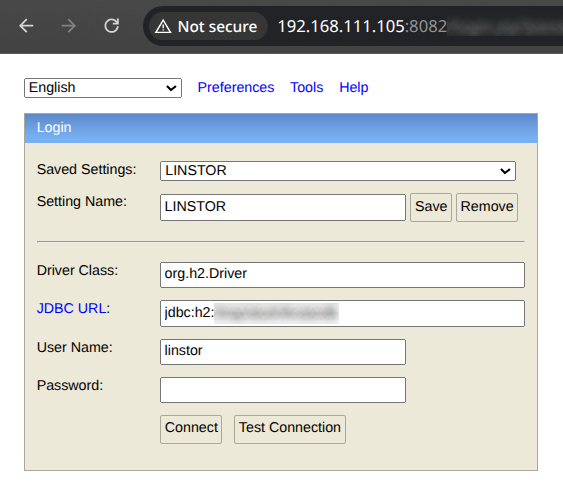The height and width of the screenshot is (502, 563).
Task: Click the Connect button
Action: click(191, 429)
